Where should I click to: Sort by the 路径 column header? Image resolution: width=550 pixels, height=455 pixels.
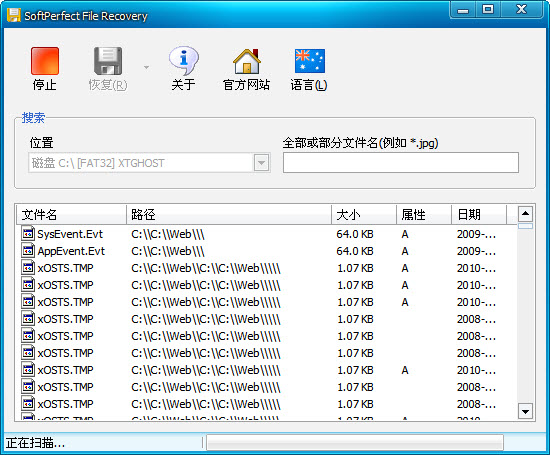pyautogui.click(x=229, y=214)
